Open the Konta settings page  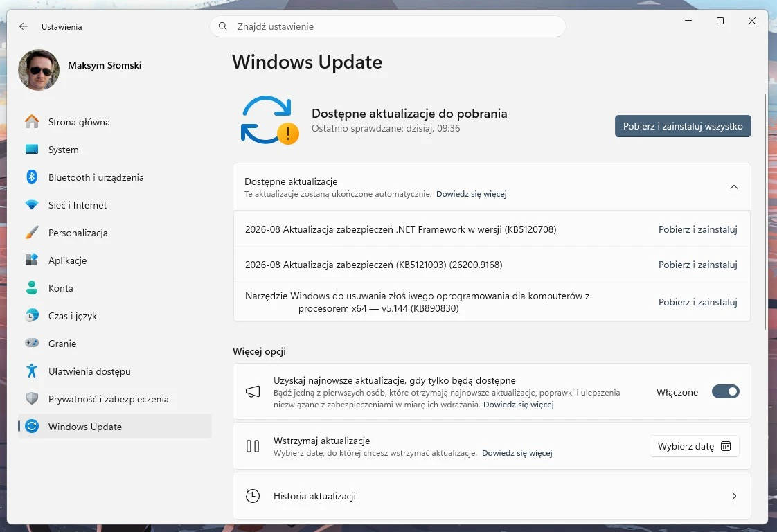point(115,288)
